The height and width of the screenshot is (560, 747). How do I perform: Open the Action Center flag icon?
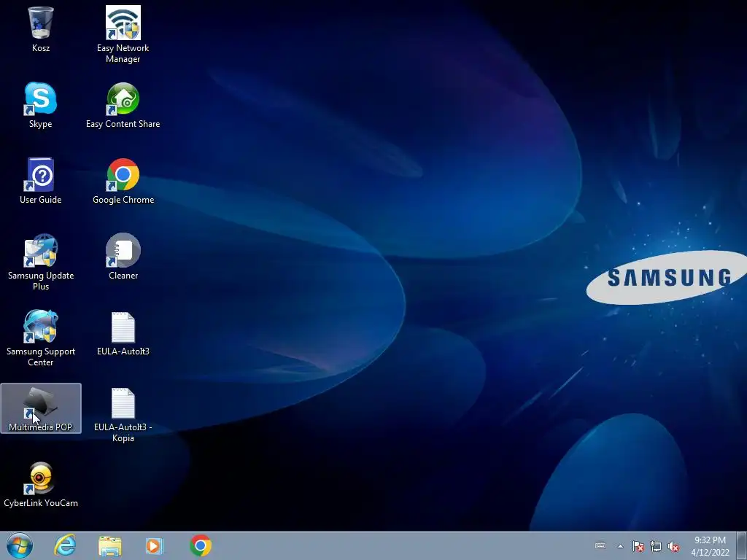[638, 546]
